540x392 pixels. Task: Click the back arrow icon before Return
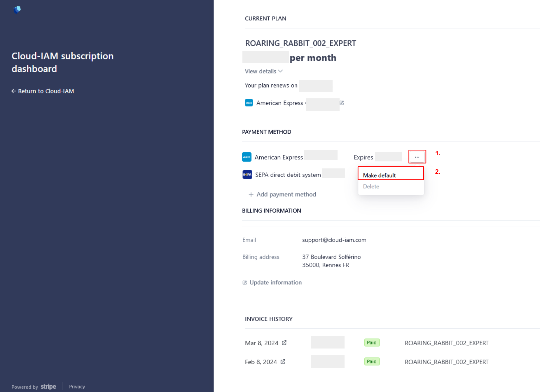[14, 91]
